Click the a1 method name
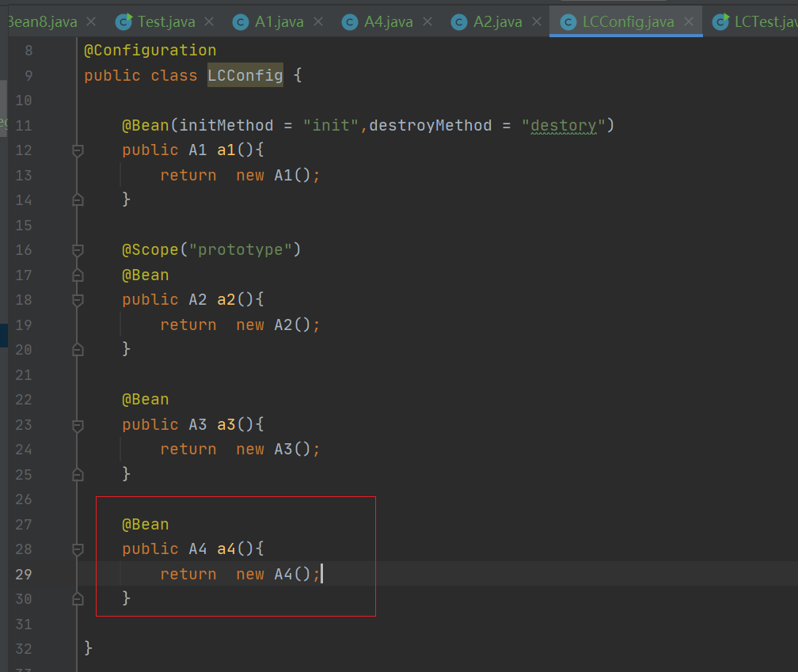798x672 pixels. click(226, 150)
